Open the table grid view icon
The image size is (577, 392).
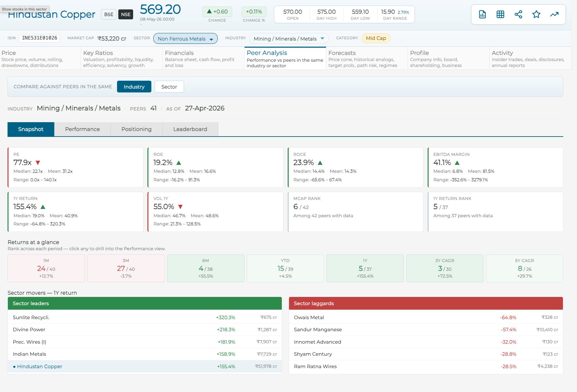point(500,14)
